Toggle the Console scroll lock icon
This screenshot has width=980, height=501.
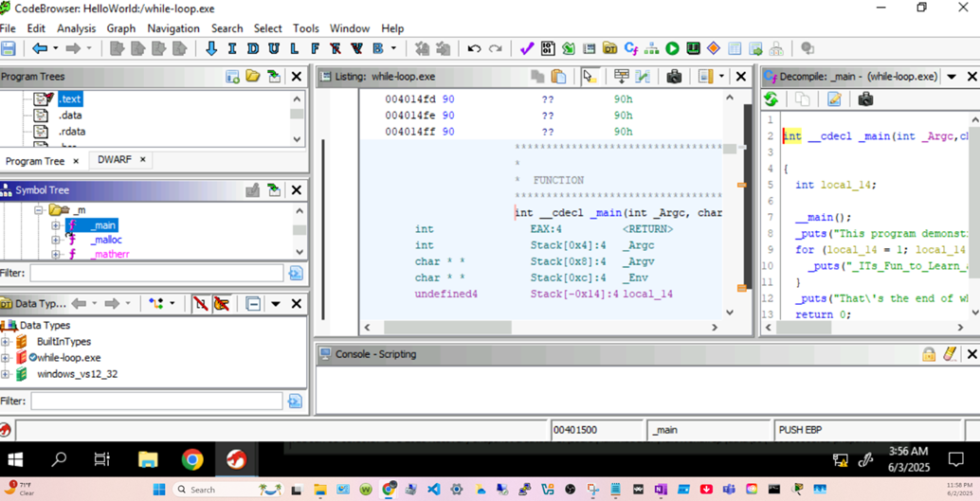(929, 354)
